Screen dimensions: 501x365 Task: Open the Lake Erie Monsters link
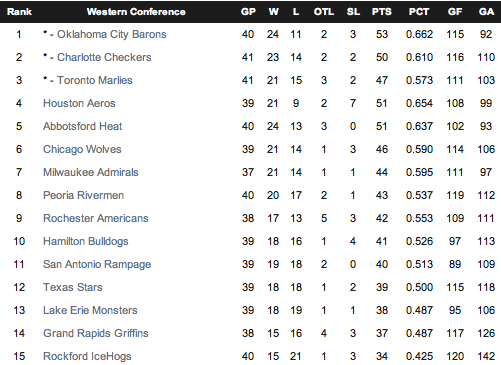pos(90,310)
